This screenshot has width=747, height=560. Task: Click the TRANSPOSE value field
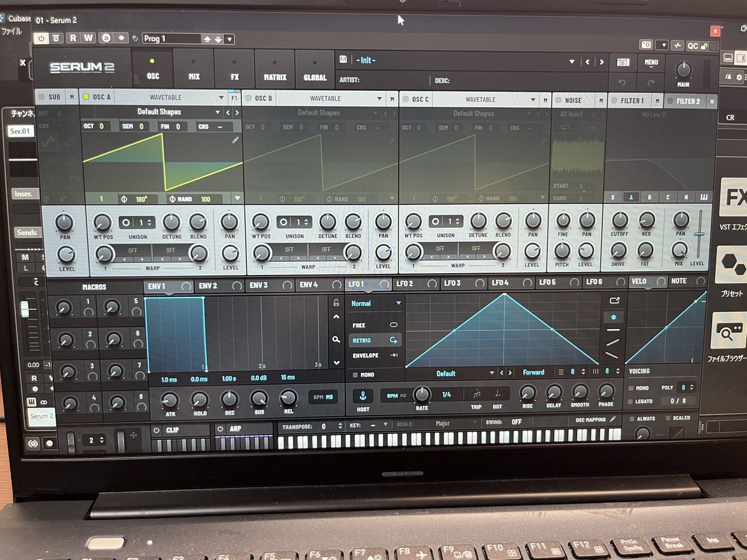click(325, 426)
